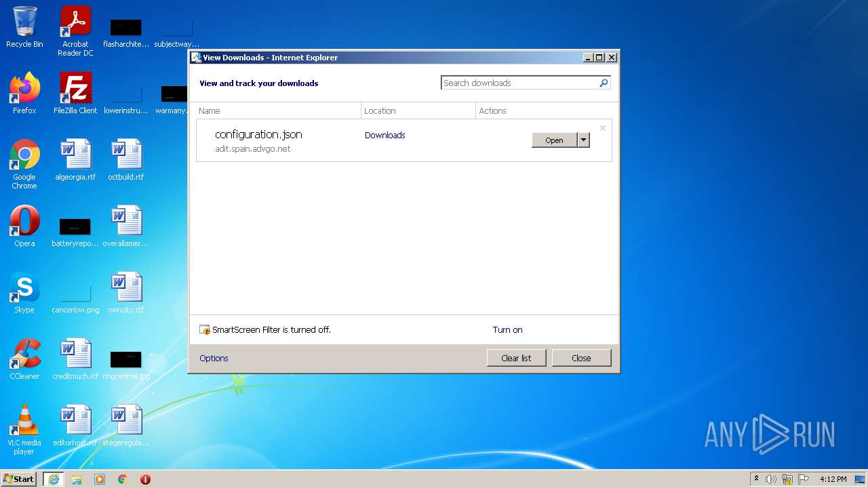
Task: Minimize the View Downloads window
Action: click(x=588, y=58)
